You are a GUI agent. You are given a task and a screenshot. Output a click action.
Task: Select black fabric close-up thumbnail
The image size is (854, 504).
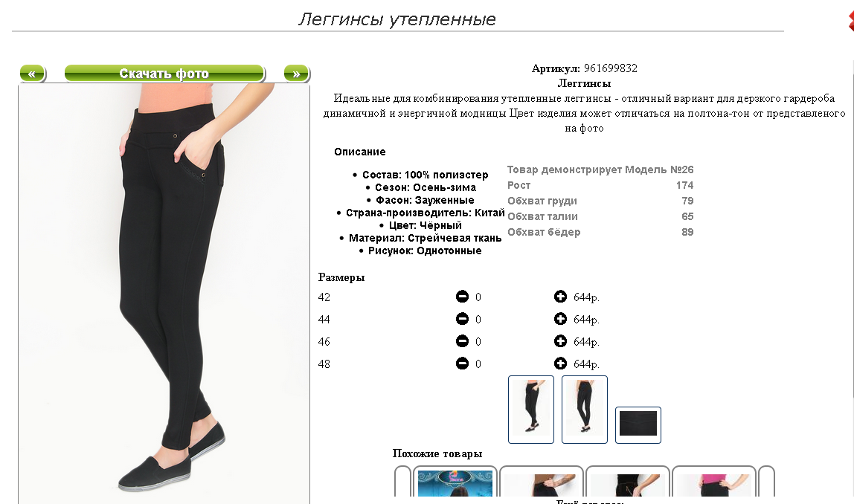click(638, 425)
